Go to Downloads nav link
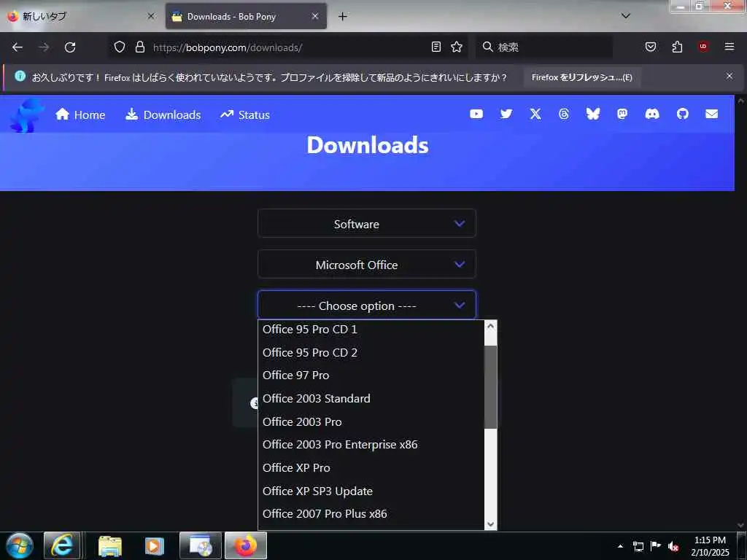 (x=163, y=114)
